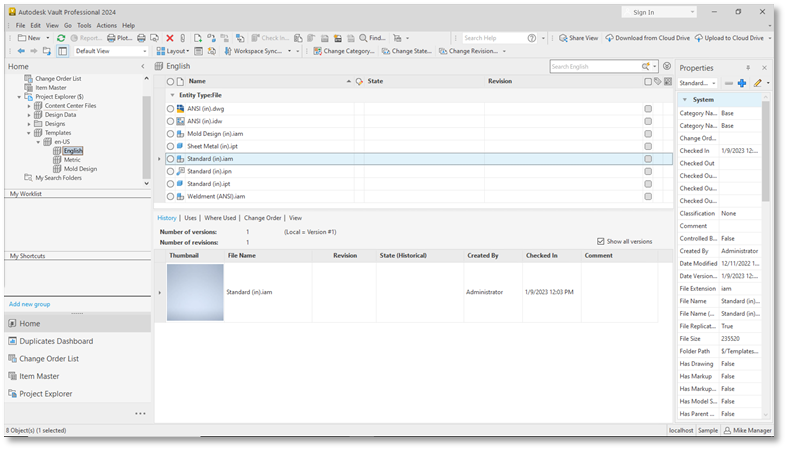Click the tag icon in list header

(x=658, y=81)
